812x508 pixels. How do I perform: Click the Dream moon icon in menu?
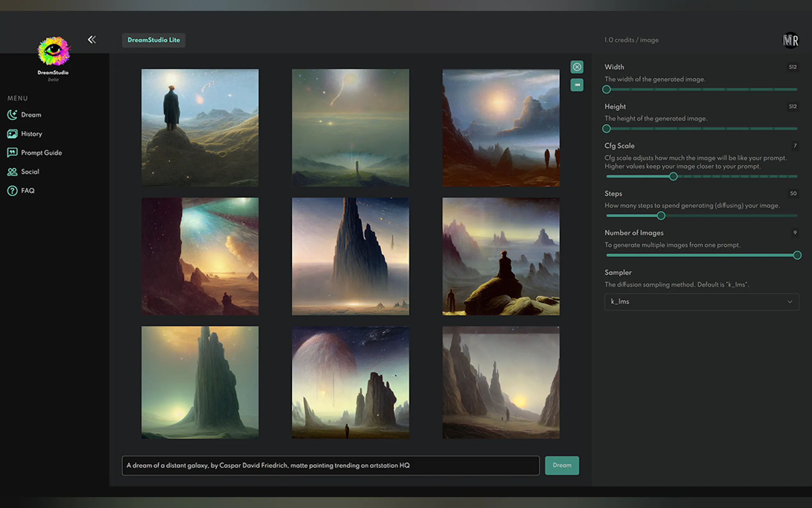[12, 115]
